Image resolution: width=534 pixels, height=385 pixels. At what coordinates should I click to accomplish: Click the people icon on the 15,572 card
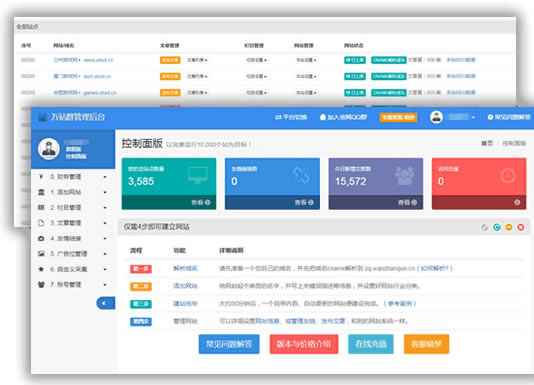[x=405, y=175]
